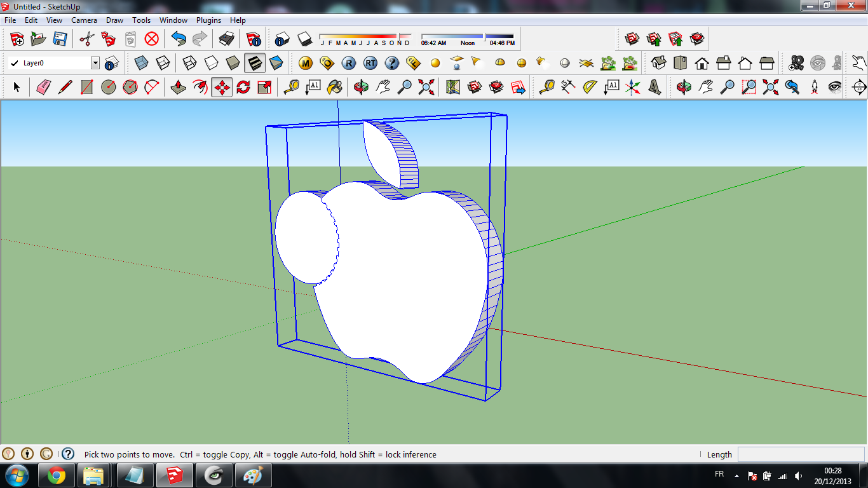Viewport: 868px width, 488px height.
Task: Select the Paint Bucket tool
Action: 334,87
